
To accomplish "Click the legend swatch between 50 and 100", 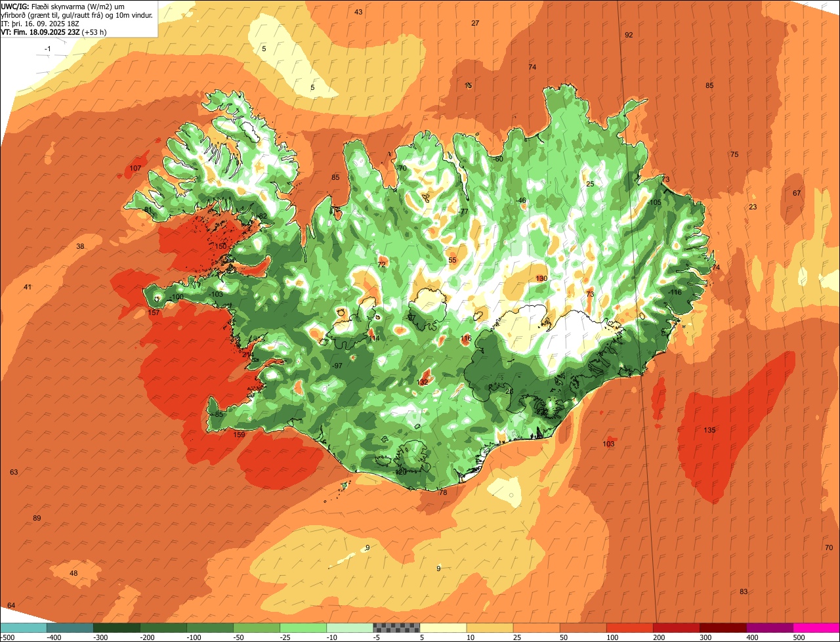I will 583,628.
